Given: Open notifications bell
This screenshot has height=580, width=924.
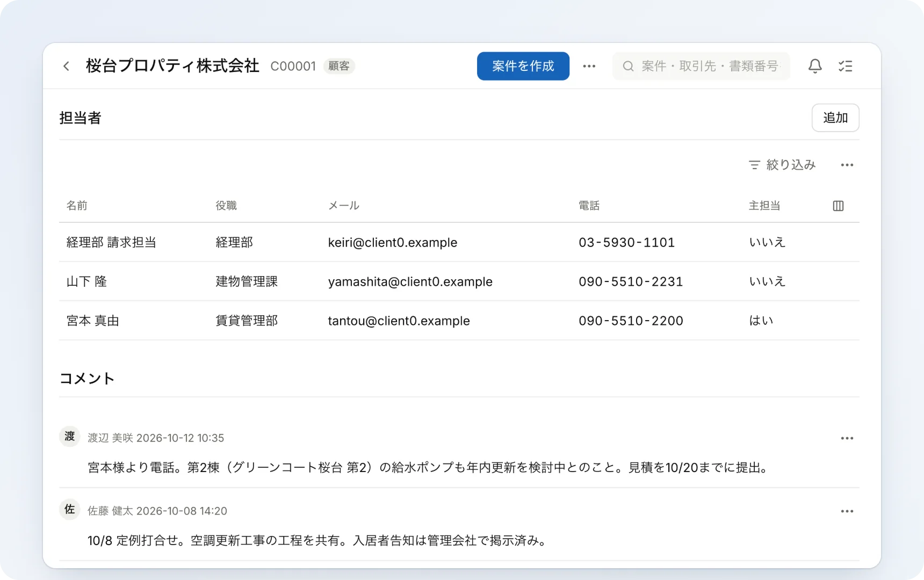Looking at the screenshot, I should coord(815,66).
